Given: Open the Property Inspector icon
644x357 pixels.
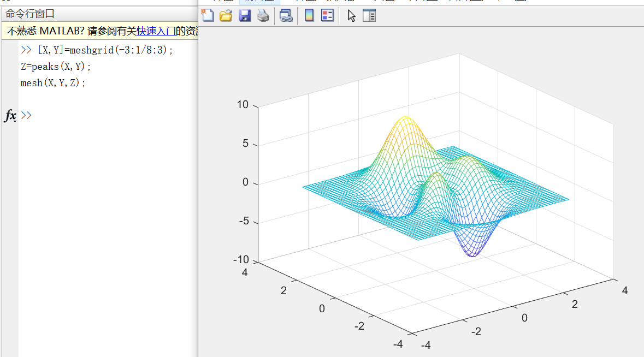Looking at the screenshot, I should pyautogui.click(x=369, y=16).
